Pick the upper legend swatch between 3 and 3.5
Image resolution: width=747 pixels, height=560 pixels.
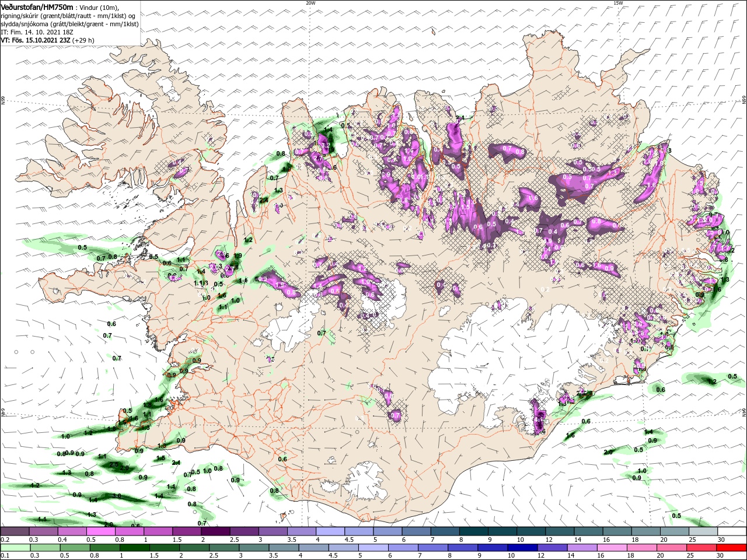[x=273, y=531]
